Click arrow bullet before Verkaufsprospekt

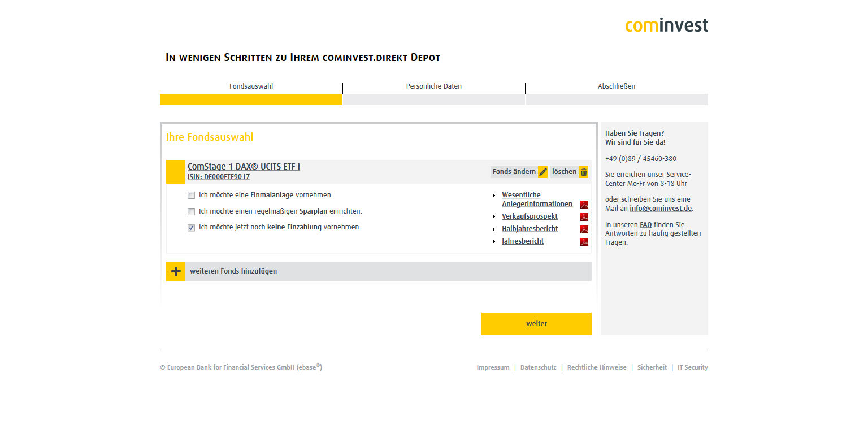pos(494,217)
